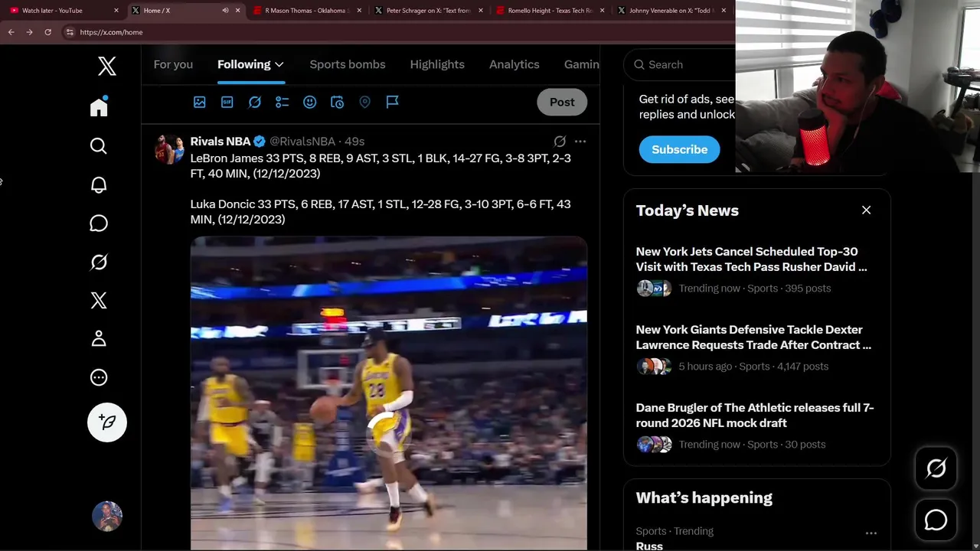Open Notifications bell in sidebar
This screenshot has height=551, width=980.
[99, 184]
